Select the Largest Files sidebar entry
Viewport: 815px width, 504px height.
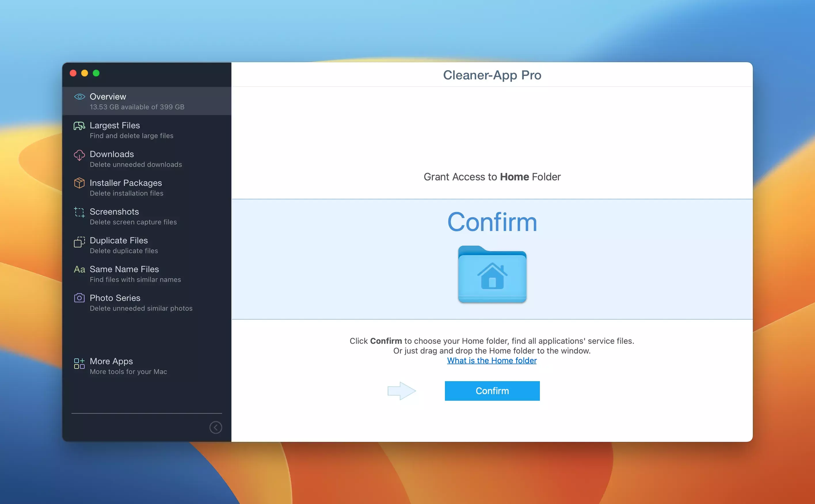click(x=115, y=126)
